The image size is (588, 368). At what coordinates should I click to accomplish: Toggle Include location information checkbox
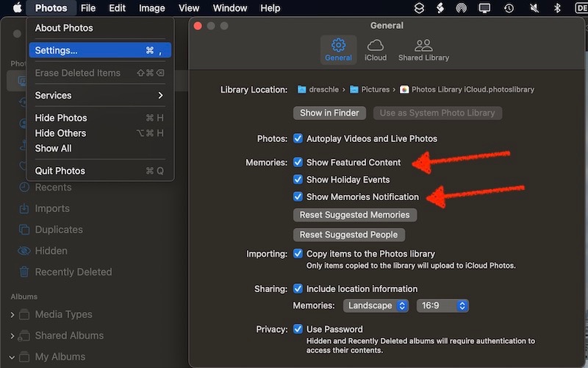(298, 289)
